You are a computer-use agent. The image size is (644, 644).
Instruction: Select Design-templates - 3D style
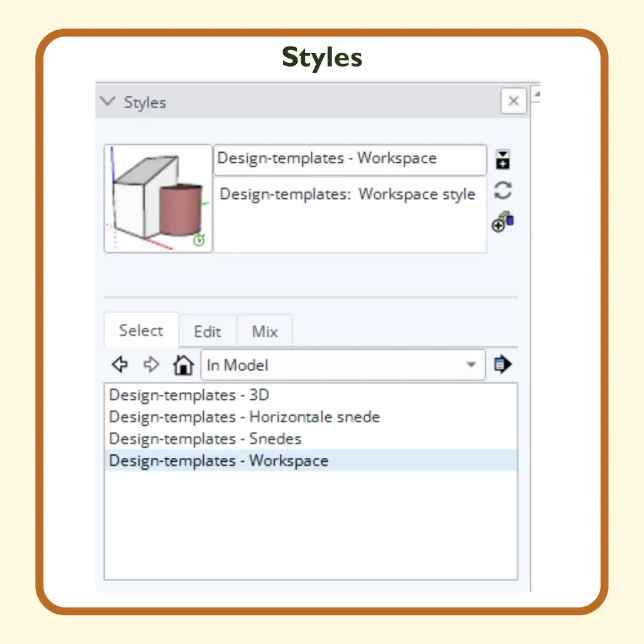click(311, 395)
